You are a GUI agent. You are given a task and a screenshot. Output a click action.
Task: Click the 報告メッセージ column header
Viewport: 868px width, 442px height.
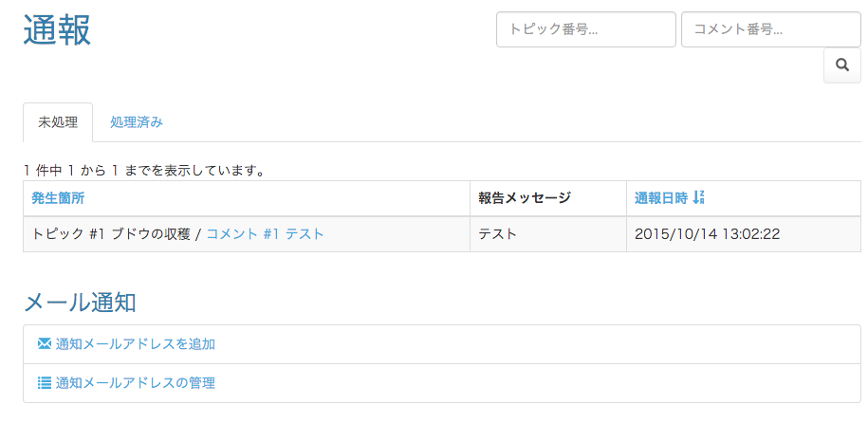525,197
